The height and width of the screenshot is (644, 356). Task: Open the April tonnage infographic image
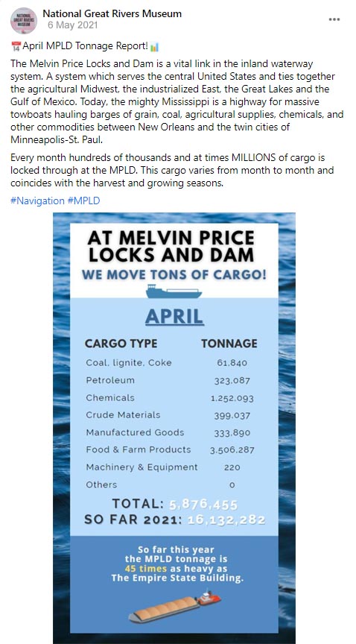174,428
